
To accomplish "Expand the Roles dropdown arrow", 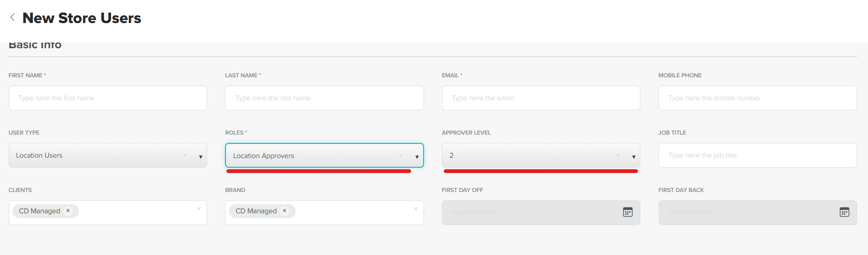I will click(417, 157).
